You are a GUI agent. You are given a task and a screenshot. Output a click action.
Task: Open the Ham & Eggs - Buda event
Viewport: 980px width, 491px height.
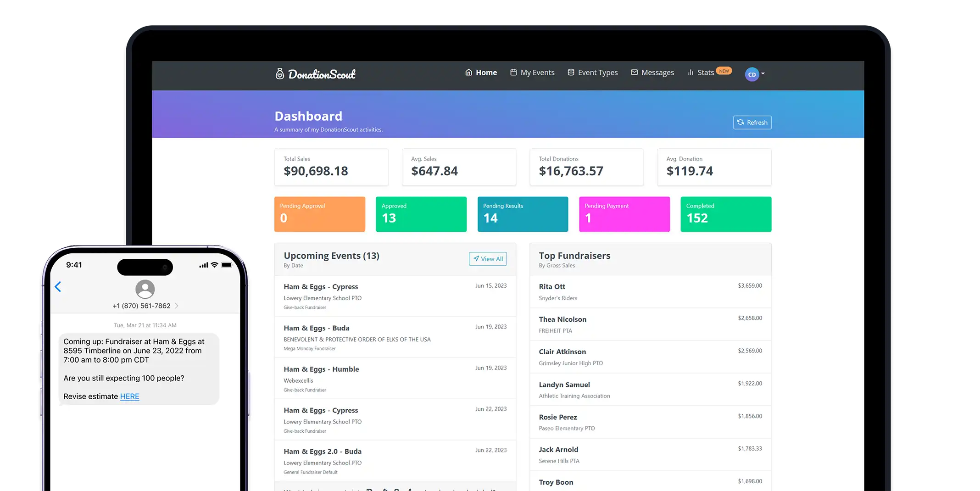(x=395, y=337)
